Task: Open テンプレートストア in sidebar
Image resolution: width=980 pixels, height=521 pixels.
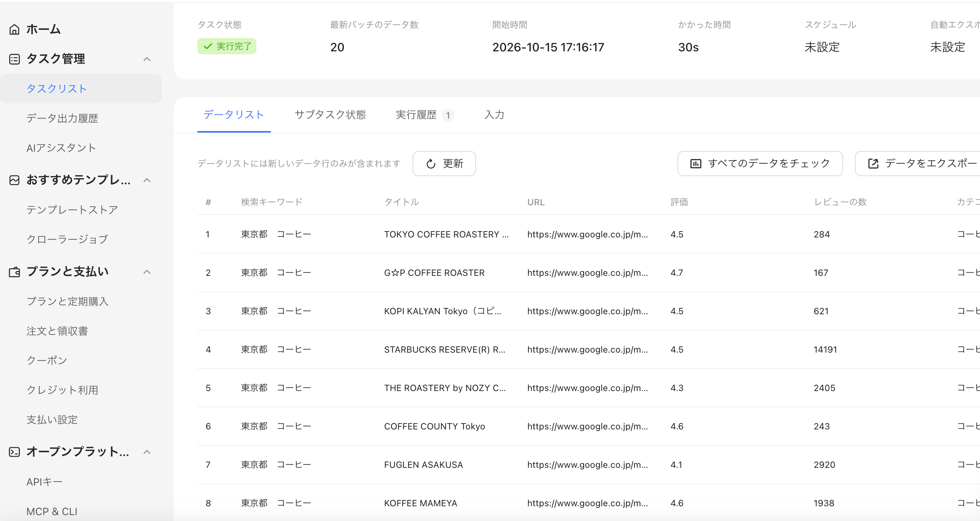Action: point(72,210)
